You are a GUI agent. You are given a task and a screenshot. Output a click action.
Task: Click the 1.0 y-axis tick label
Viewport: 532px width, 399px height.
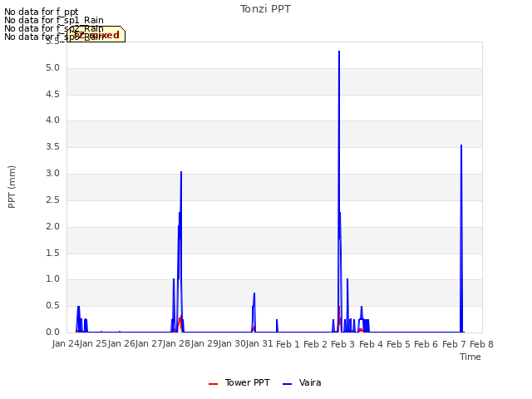[52, 279]
